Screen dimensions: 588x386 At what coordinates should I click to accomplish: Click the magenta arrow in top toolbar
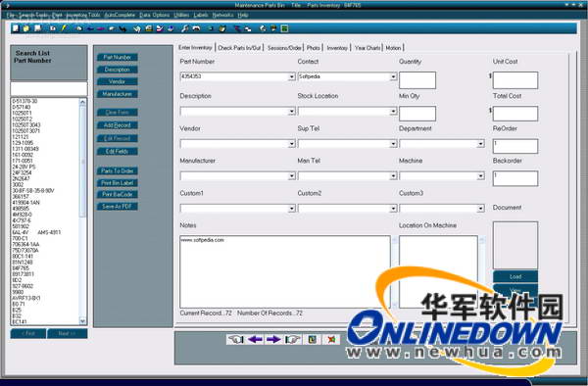101,28
